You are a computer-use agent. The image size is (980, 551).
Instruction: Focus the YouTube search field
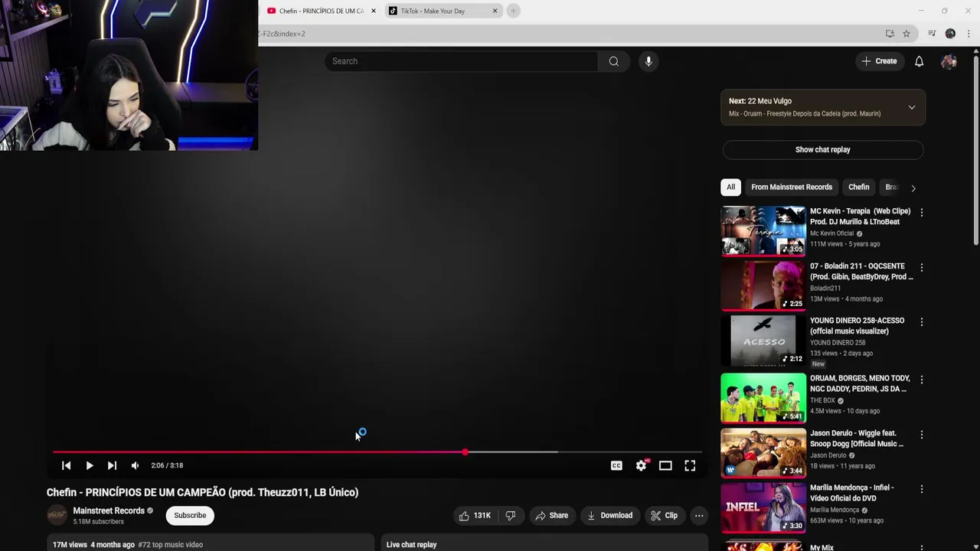tap(462, 61)
